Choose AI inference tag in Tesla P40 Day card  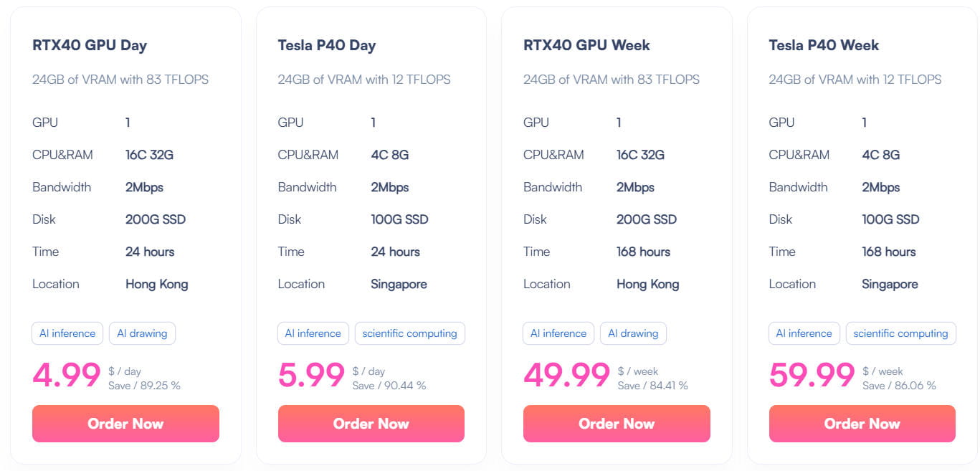(313, 333)
